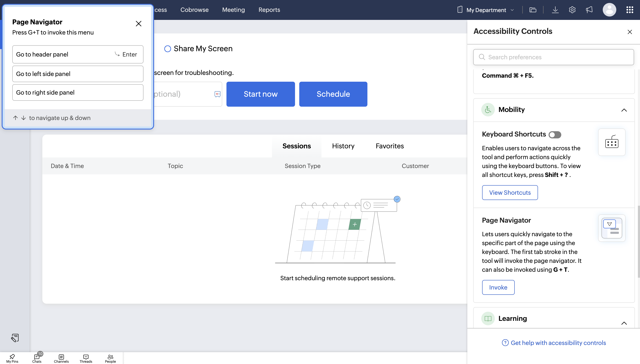Toggle the Keyboard Shortcuts switch

tap(555, 135)
